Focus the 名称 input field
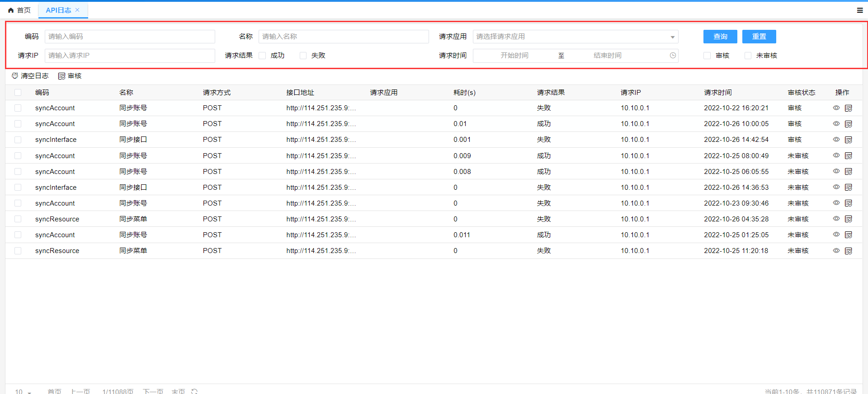 click(x=344, y=37)
